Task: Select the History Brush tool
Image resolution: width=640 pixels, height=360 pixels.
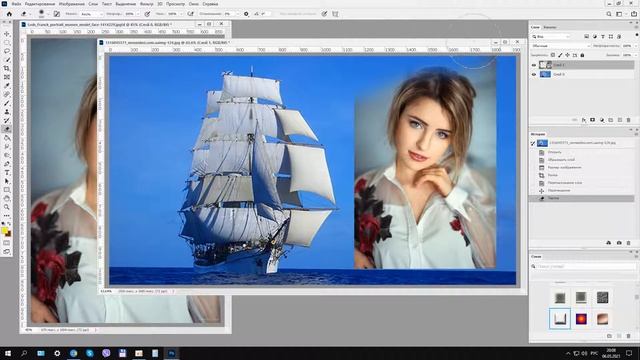Action: coord(7,120)
